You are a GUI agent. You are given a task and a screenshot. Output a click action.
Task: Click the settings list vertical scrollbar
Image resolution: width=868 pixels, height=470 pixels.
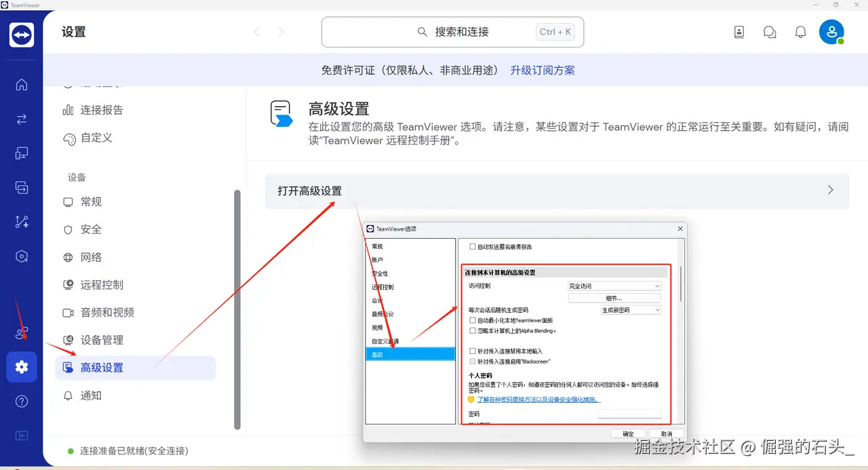coord(237,309)
